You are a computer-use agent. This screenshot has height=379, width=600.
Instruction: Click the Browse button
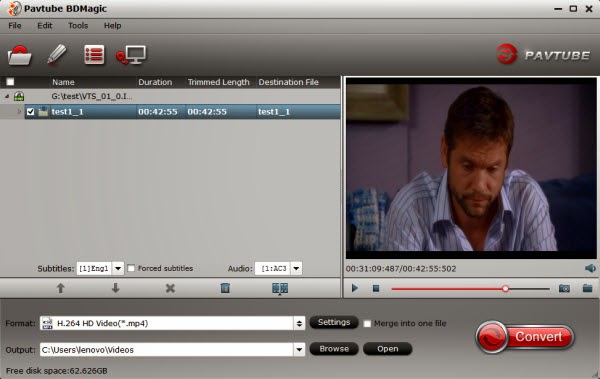(334, 349)
